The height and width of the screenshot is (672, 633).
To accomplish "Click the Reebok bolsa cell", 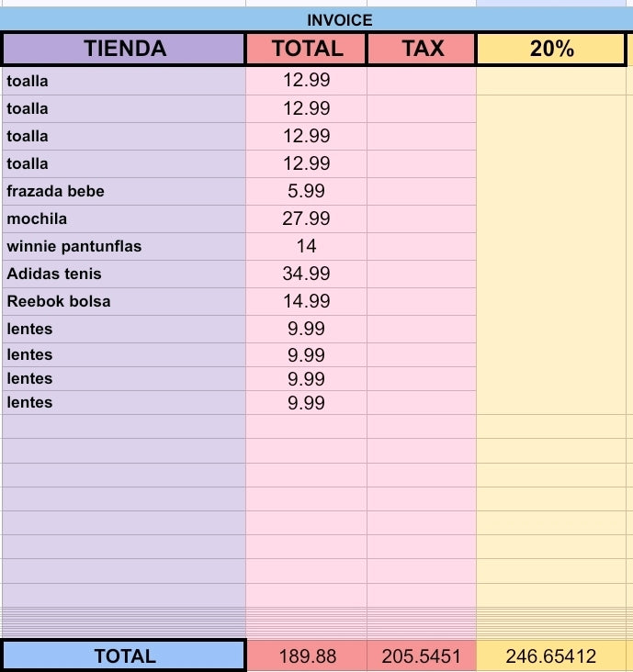I will [124, 301].
